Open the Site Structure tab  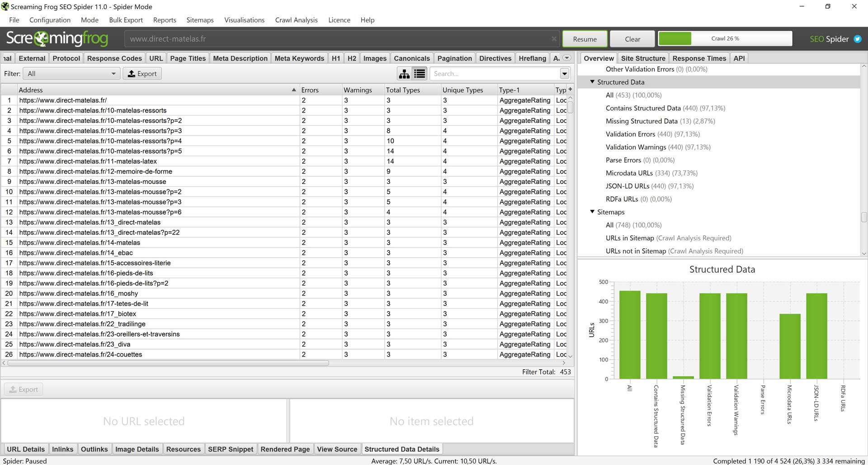(x=643, y=58)
